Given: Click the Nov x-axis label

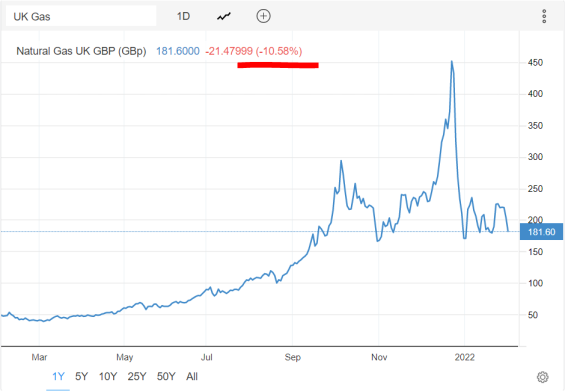Looking at the screenshot, I should [x=379, y=357].
